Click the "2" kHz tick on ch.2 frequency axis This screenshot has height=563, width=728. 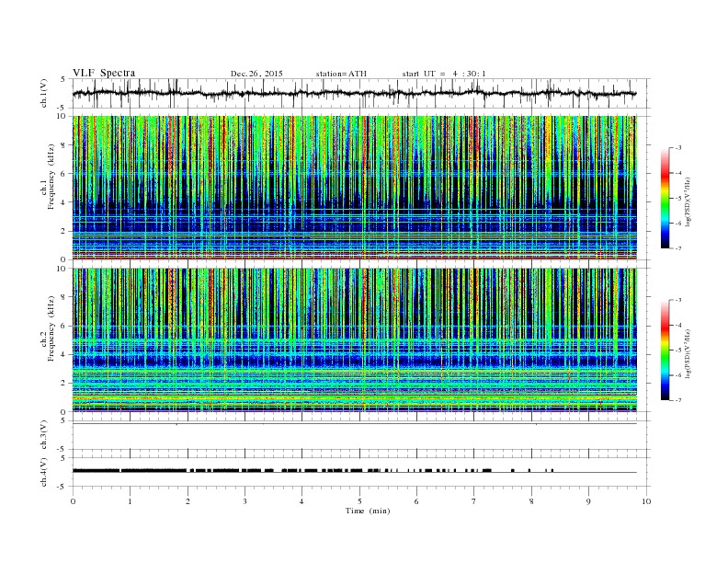click(x=63, y=384)
